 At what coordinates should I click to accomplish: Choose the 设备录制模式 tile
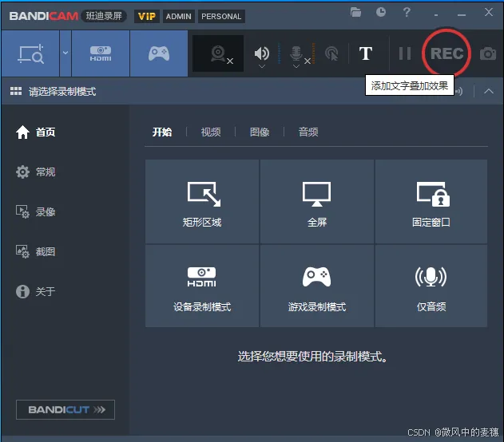pos(202,286)
